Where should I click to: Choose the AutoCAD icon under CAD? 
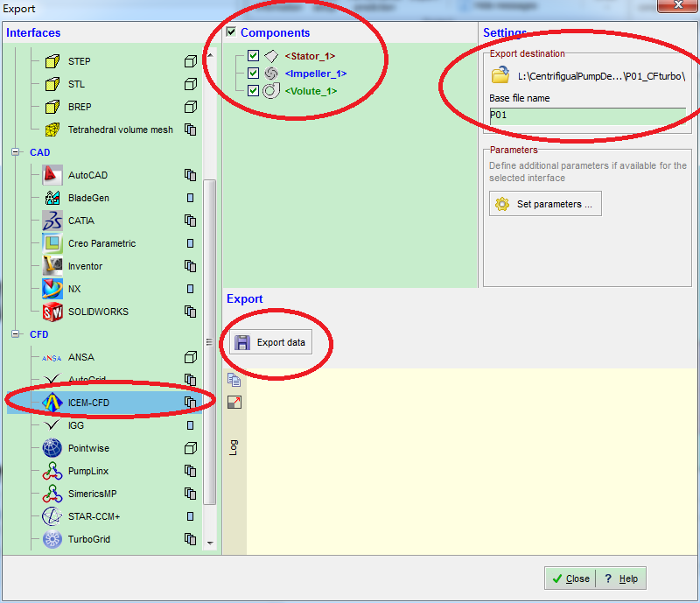[52, 175]
